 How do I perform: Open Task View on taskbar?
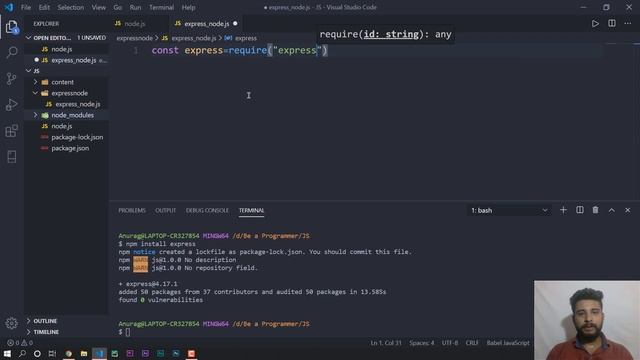[x=52, y=353]
